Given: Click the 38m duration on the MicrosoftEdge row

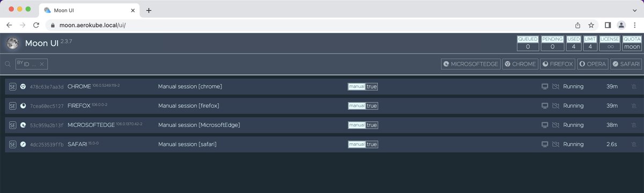Looking at the screenshot, I should pos(611,125).
